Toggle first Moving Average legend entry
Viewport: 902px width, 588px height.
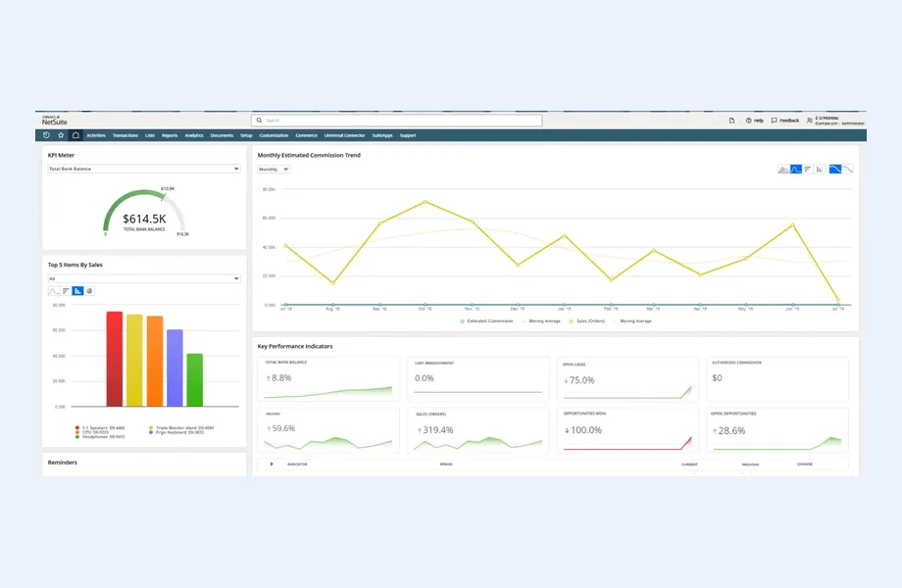[541, 321]
